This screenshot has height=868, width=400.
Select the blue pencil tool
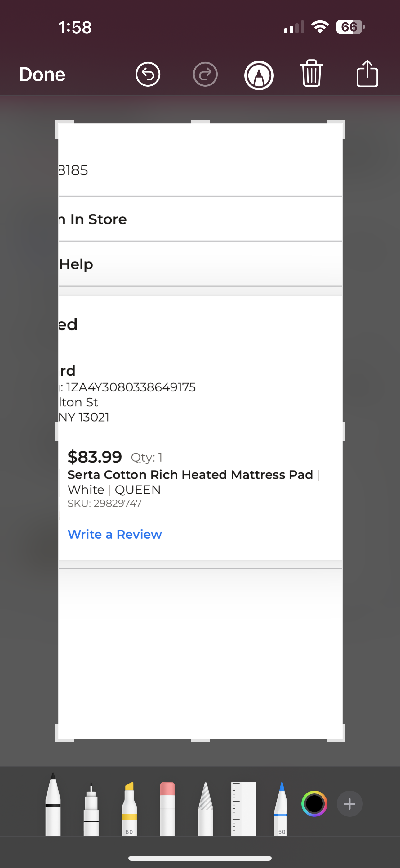[282, 809]
